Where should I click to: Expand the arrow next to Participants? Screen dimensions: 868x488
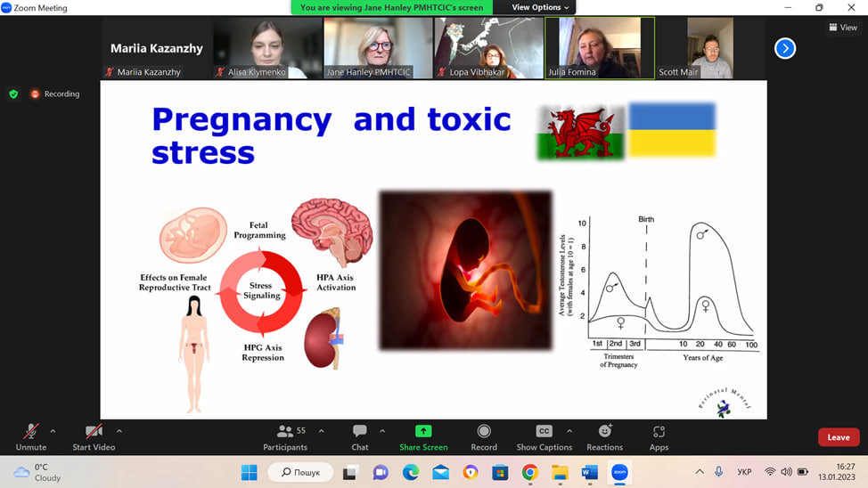[x=321, y=431]
